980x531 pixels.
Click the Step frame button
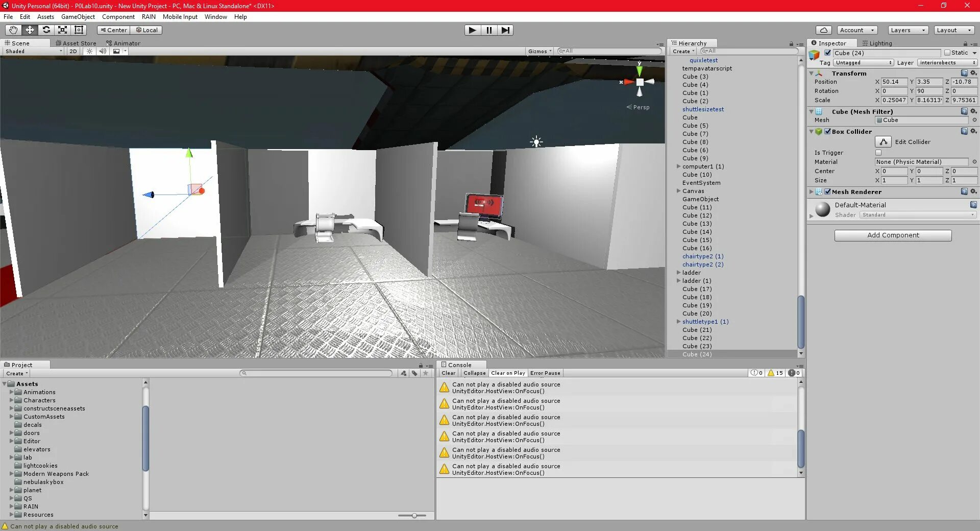(x=505, y=30)
